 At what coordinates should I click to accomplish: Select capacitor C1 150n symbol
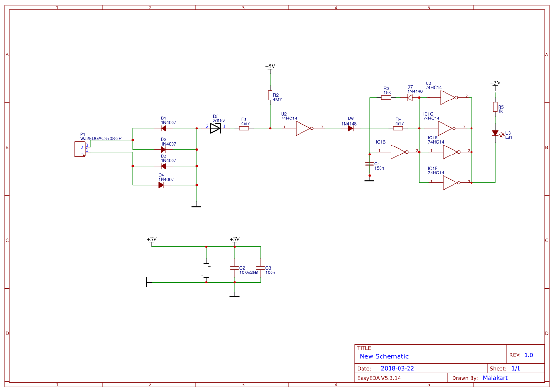click(x=370, y=164)
